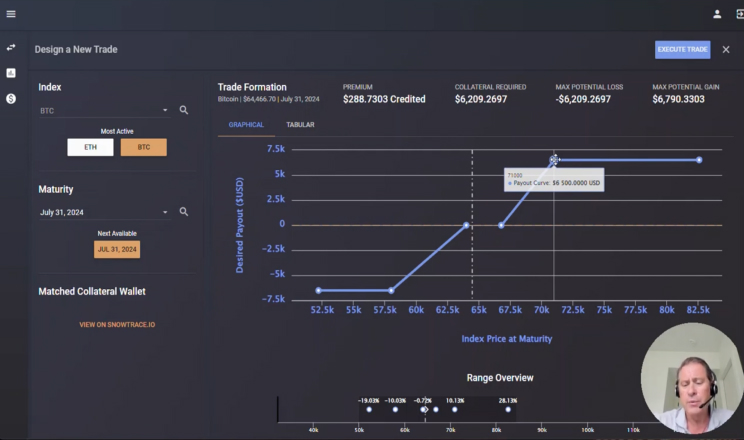The height and width of the screenshot is (440, 744).
Task: Choose the JUL 31, 2024 Next Available chip
Action: [x=117, y=249]
